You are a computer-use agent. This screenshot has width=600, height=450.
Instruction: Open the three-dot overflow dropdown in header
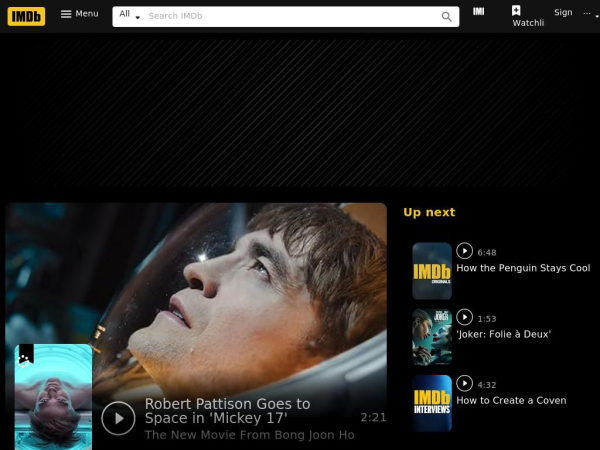590,14
